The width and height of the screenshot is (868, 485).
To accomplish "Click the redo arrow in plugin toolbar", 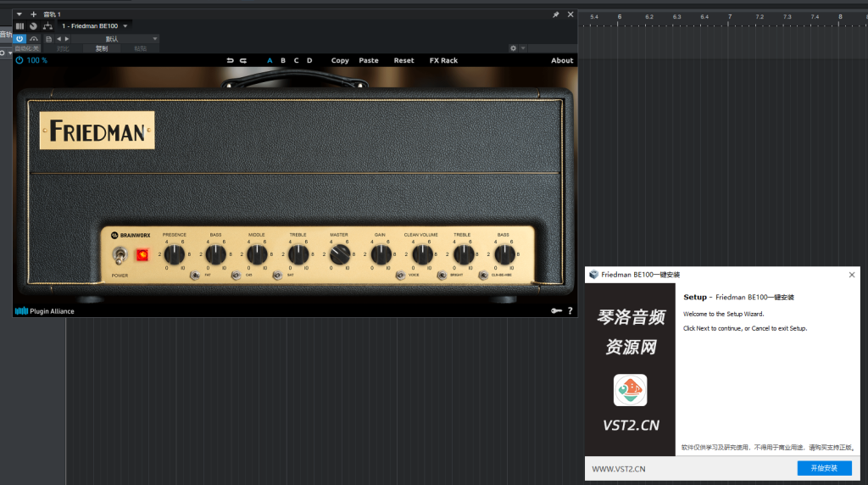I will click(242, 60).
